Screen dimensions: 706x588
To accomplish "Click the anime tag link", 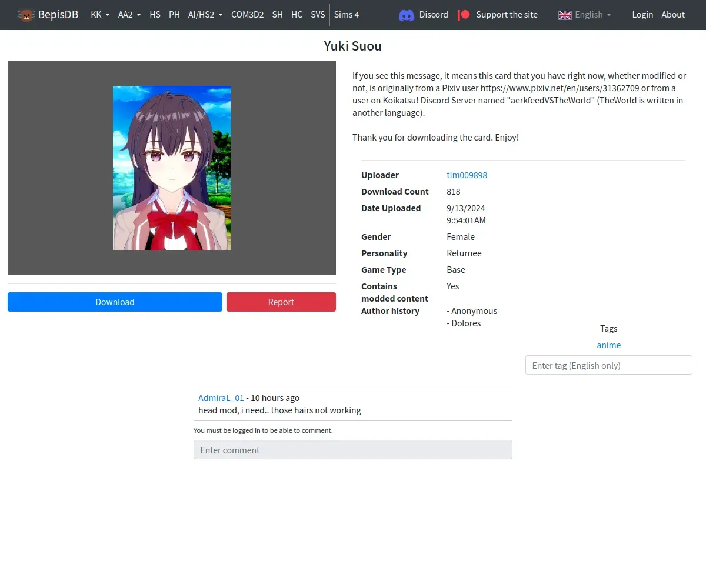I will click(x=609, y=345).
